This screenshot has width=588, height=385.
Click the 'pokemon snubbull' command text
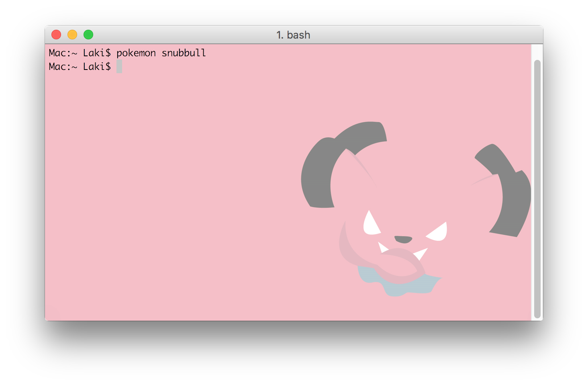click(161, 53)
